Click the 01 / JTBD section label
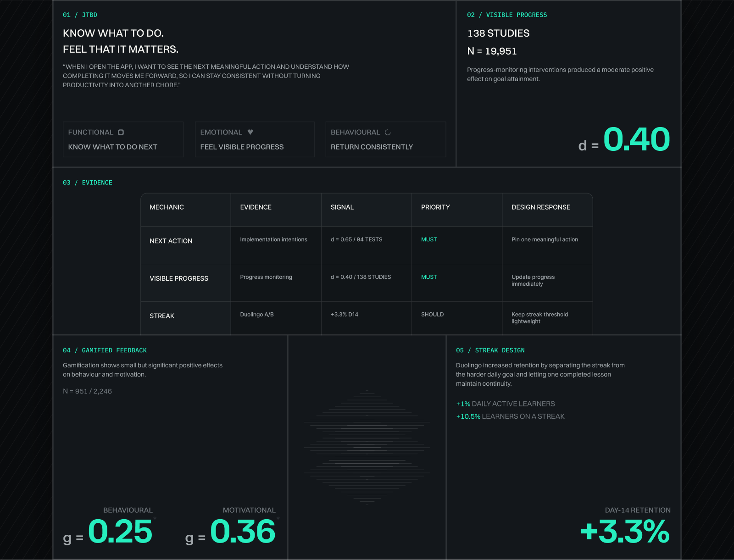Image resolution: width=734 pixels, height=560 pixels. click(x=80, y=15)
